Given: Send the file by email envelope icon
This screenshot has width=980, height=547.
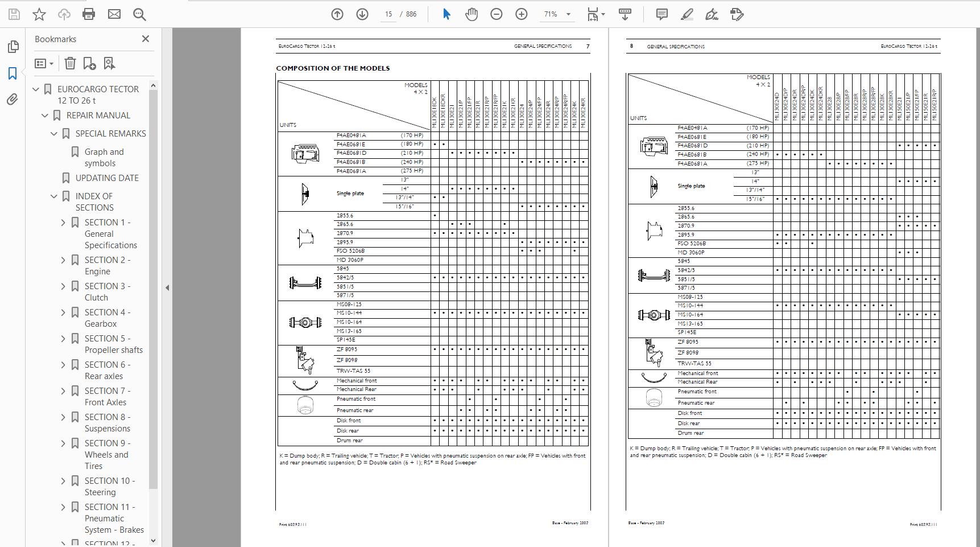Looking at the screenshot, I should pos(114,14).
